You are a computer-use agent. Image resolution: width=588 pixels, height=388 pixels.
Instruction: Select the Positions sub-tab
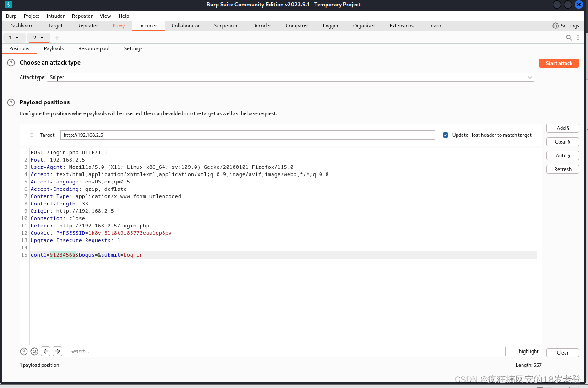pos(19,48)
